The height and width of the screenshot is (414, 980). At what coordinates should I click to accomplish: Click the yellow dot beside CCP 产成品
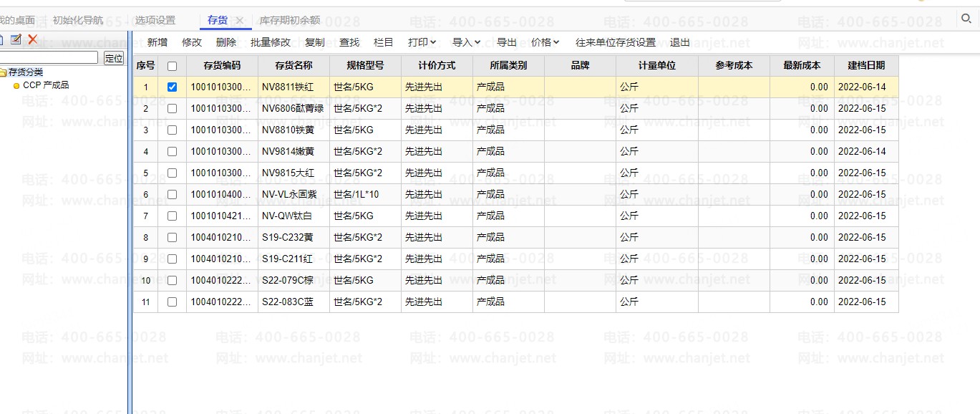point(16,86)
